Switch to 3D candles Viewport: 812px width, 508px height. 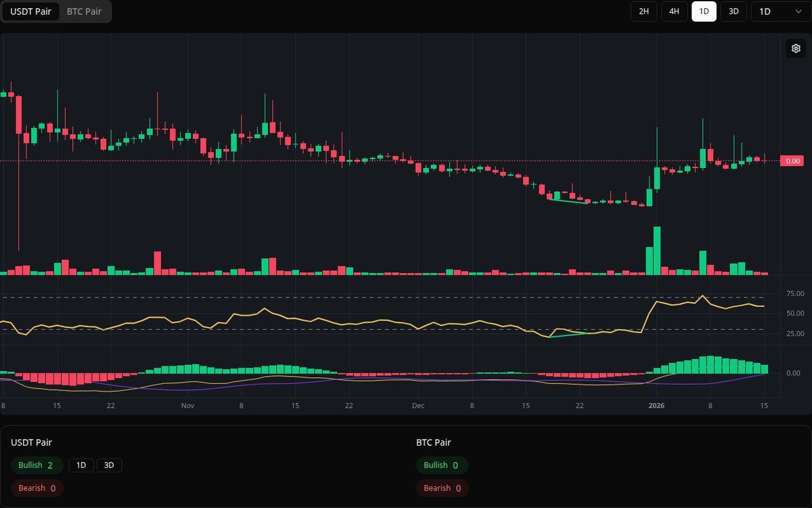pos(734,12)
